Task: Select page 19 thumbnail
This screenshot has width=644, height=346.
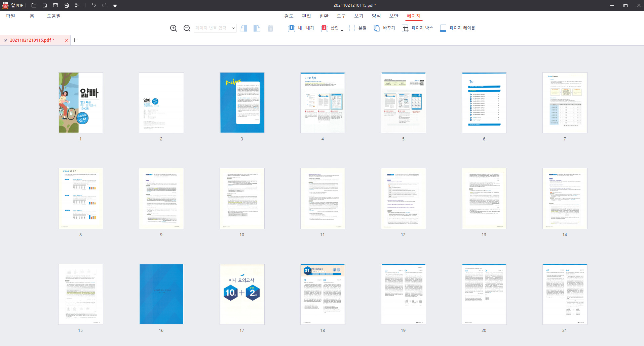Action: (404, 294)
